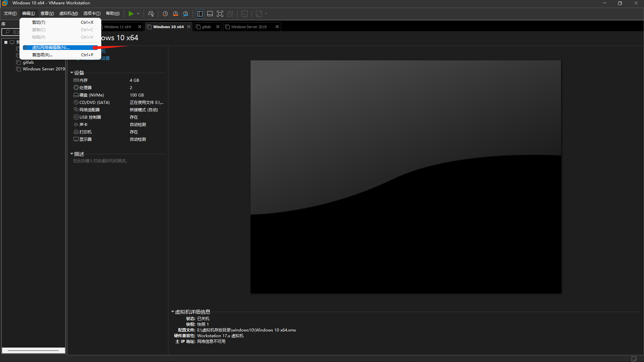Close the Windows 11 x64 tab

[x=140, y=27]
